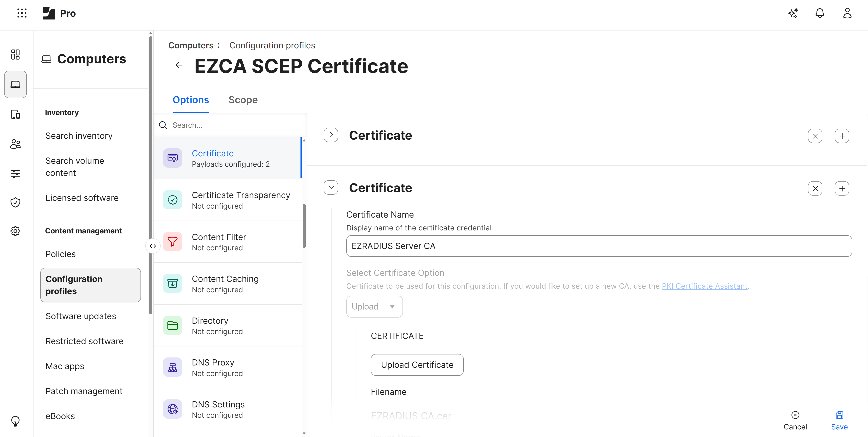Open Configuration profiles breadcrumb link
Screen dimensions: 868x437
272,45
